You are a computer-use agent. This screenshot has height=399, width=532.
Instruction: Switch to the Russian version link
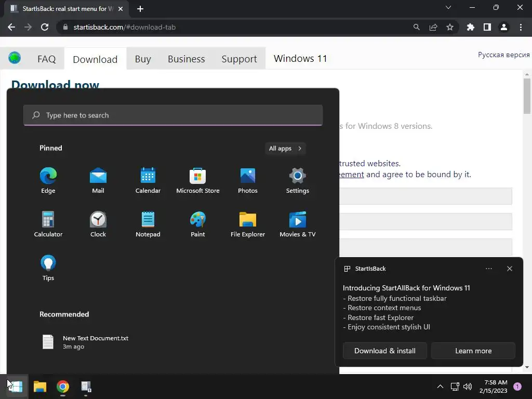504,55
